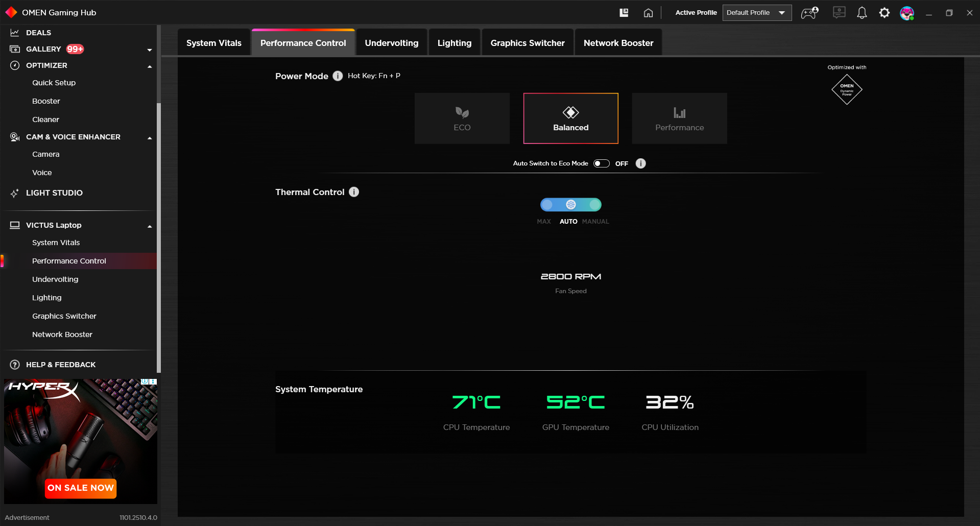Set Thermal Control to AUTO
The image size is (980, 526).
571,205
